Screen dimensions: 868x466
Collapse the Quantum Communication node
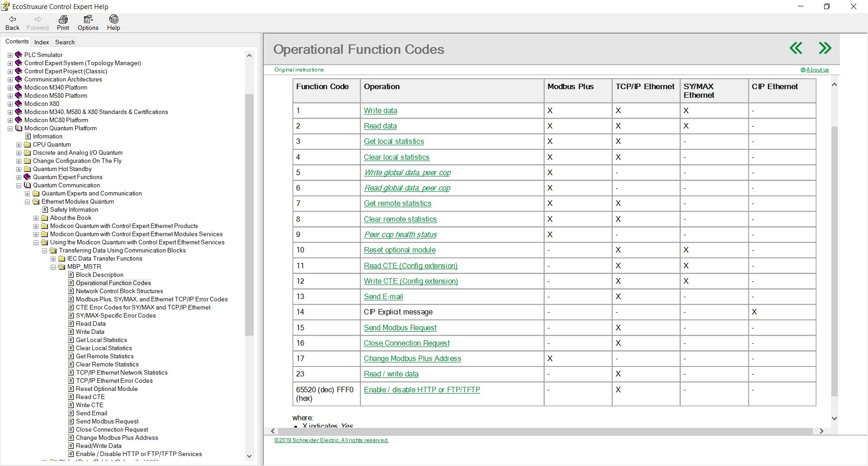point(19,185)
